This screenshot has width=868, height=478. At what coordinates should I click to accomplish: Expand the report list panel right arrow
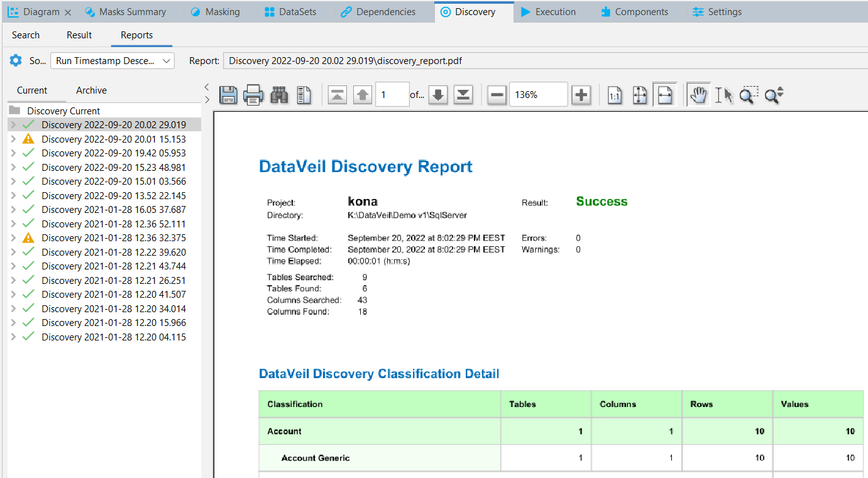click(x=207, y=99)
